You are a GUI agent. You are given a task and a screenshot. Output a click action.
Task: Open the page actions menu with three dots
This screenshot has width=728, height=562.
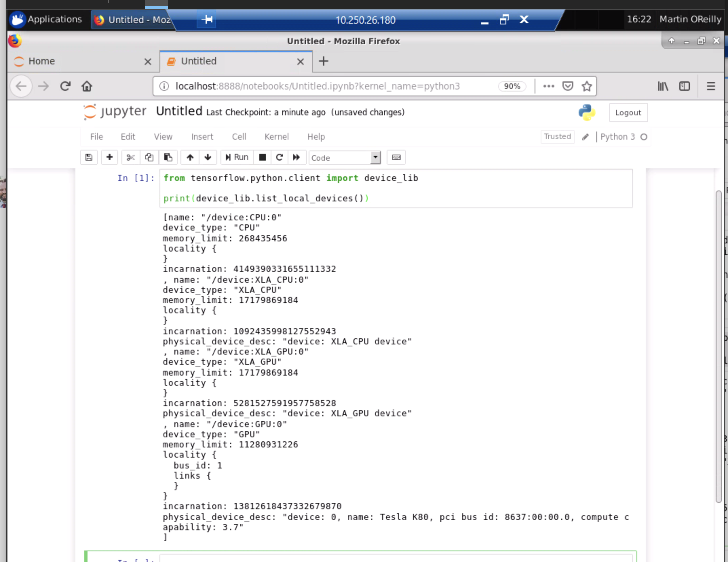coord(548,86)
